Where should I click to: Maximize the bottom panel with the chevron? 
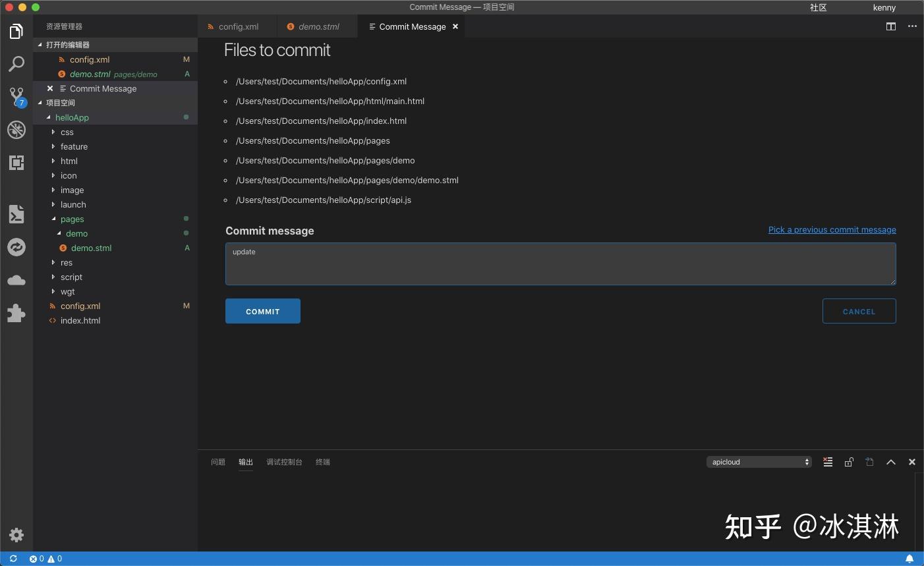click(891, 462)
